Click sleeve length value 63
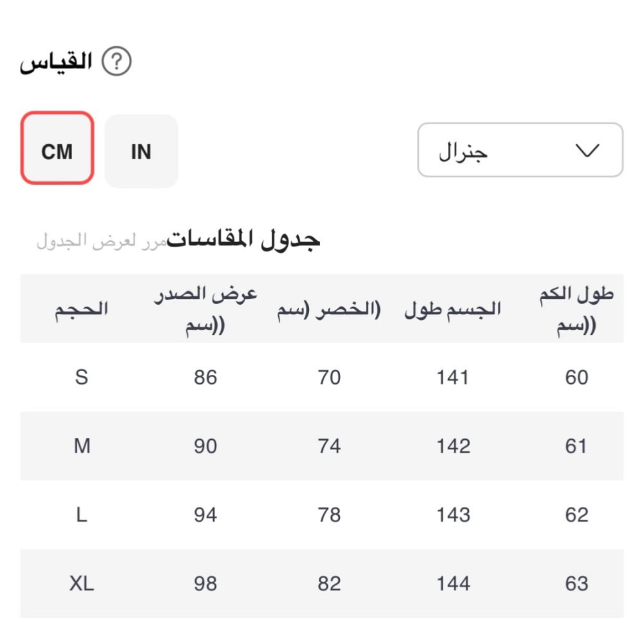Screen dimensions: 644x644 click(576, 583)
